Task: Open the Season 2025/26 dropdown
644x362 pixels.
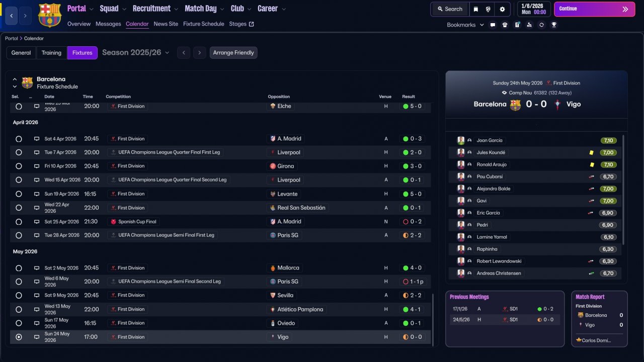Action: click(x=136, y=52)
